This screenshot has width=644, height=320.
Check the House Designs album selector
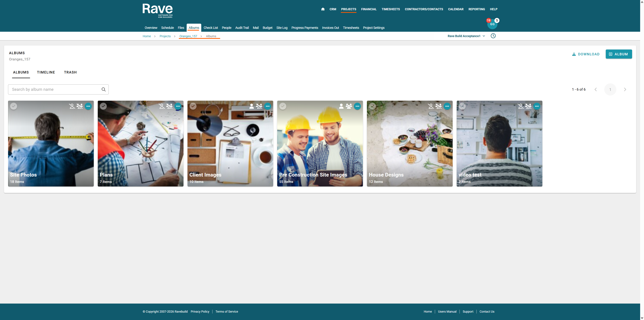pos(372,106)
